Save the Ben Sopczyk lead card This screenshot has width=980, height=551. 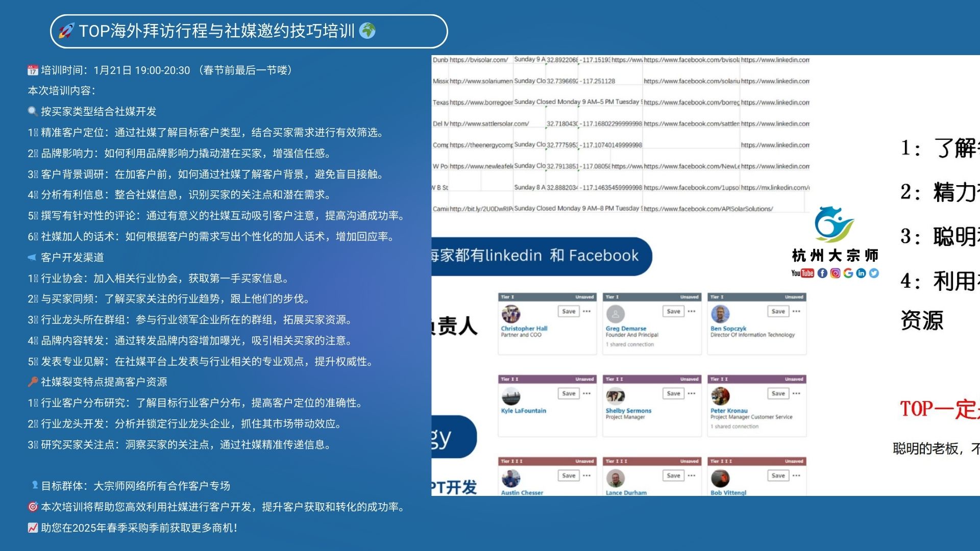[778, 311]
